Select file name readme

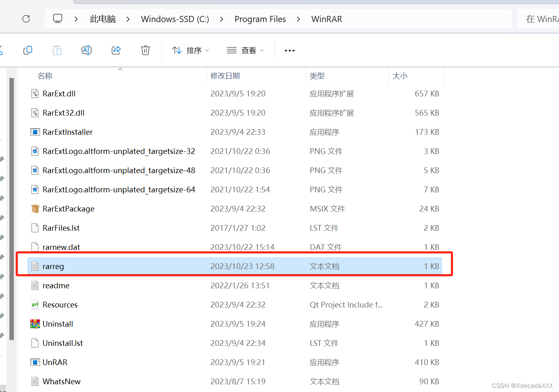56,285
